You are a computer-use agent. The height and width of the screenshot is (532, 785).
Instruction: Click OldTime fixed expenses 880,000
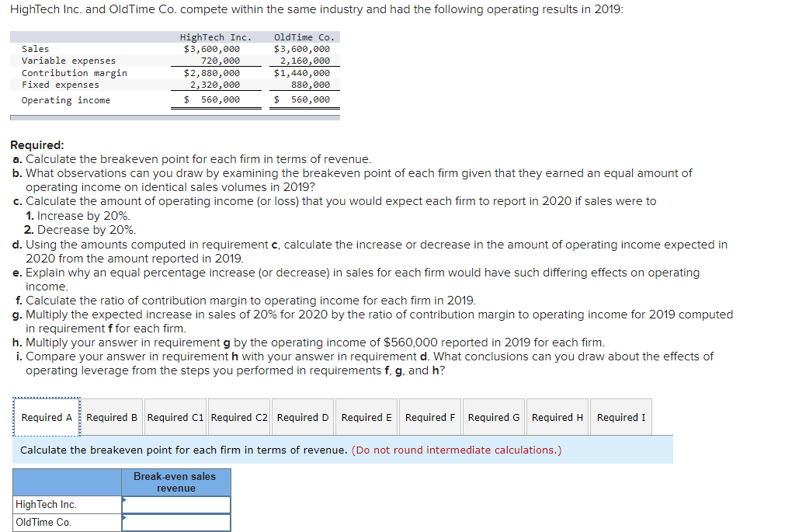311,85
